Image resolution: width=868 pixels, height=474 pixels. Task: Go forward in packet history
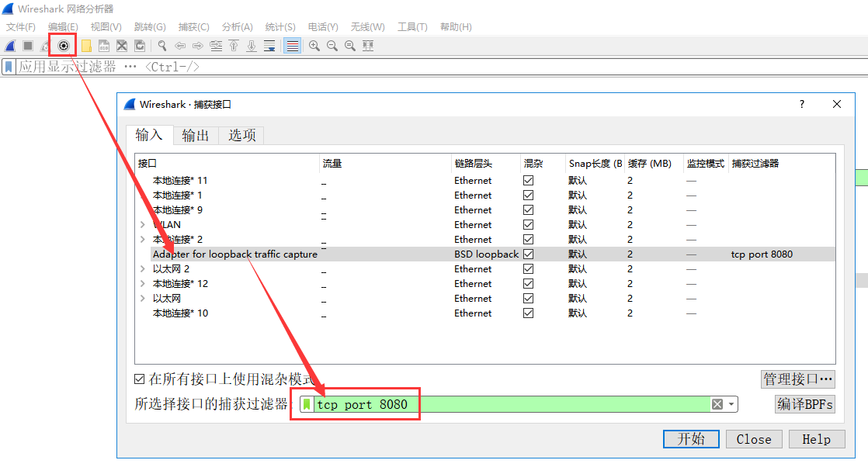(198, 46)
